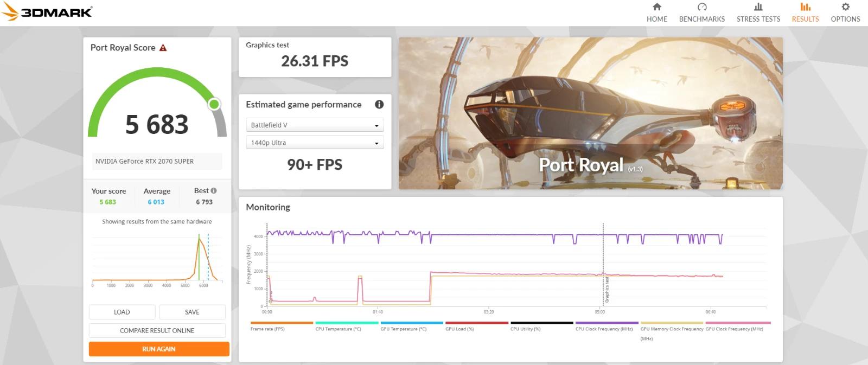Open the Battlefield V game dropdown

(x=315, y=125)
